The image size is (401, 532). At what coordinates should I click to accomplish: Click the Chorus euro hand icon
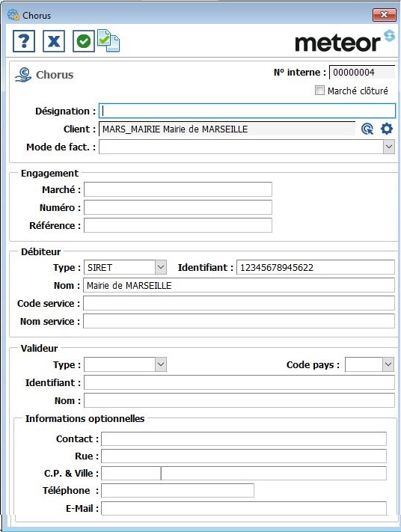point(22,75)
